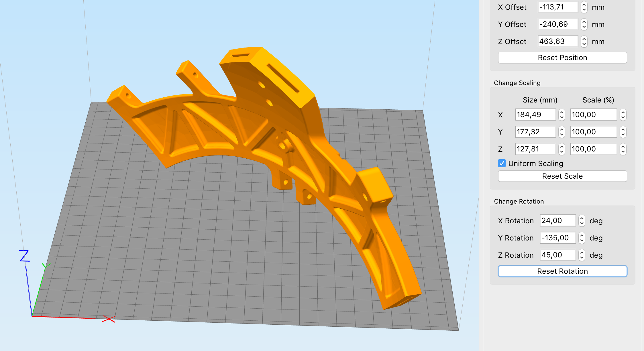Uncheck the Uniform Scaling checkbox
The height and width of the screenshot is (351, 644).
[502, 163]
